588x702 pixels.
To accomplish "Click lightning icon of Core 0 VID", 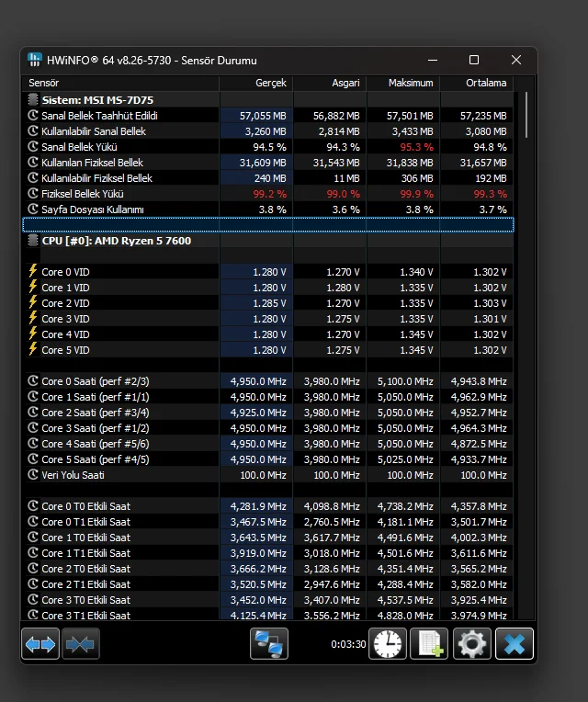I will tap(33, 271).
